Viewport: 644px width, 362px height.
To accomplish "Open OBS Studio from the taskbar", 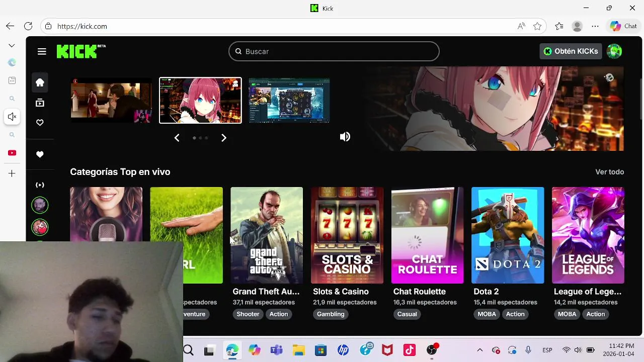I will coord(432,350).
